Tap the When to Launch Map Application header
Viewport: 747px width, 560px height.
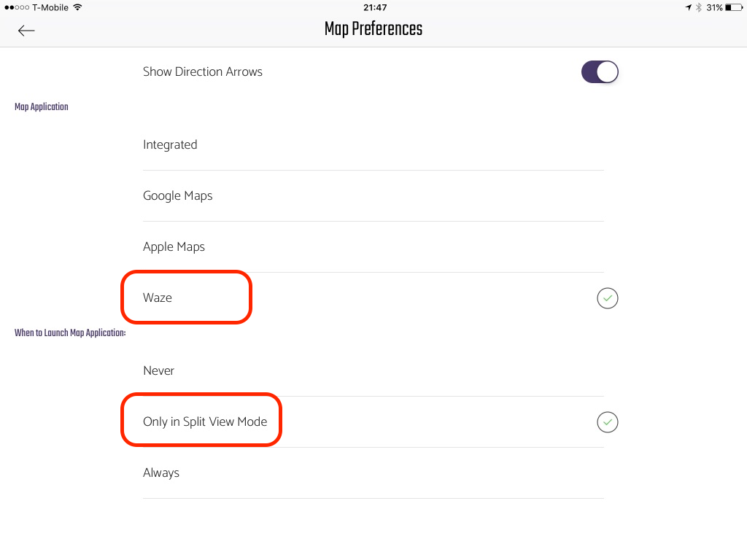(x=70, y=332)
